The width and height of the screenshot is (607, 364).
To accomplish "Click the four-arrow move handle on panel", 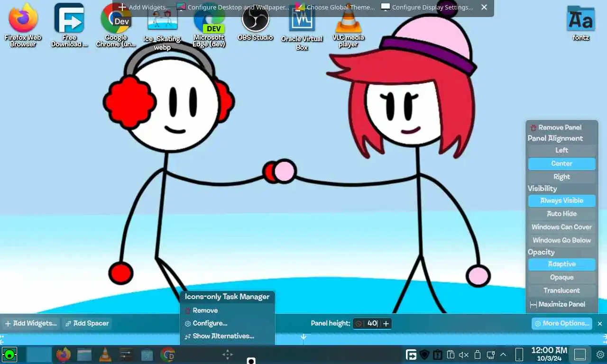I will (x=228, y=354).
